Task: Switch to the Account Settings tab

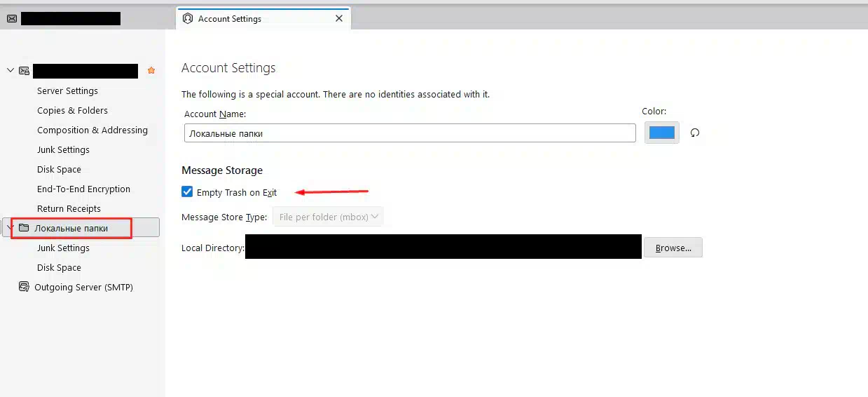Action: (263, 19)
